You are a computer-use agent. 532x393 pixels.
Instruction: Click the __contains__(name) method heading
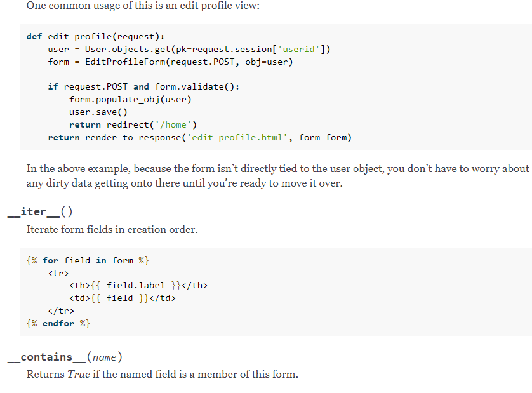point(65,357)
